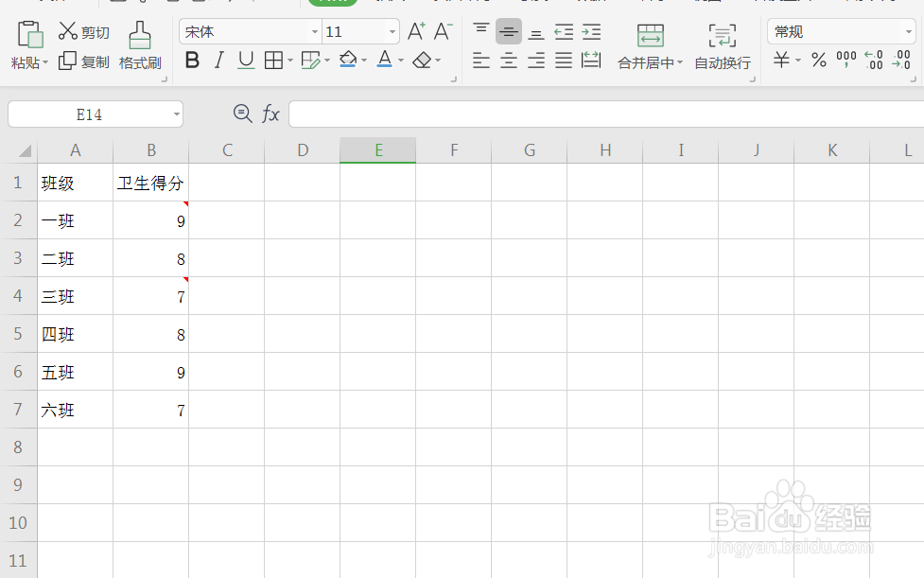Click the Wrap Text (自动换行) button
The width and height of the screenshot is (924, 578).
click(x=723, y=47)
